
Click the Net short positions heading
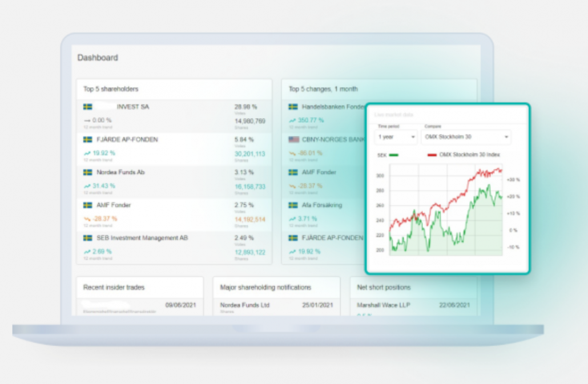[384, 288]
